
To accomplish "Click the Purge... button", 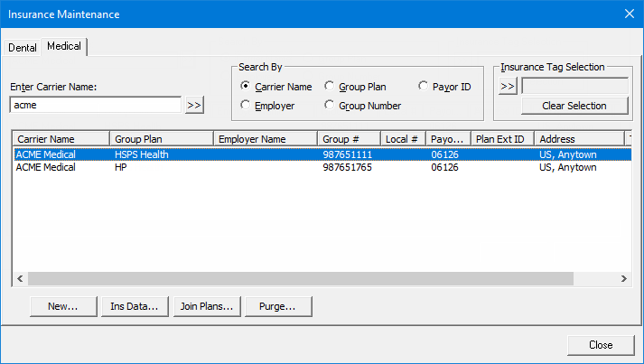I will (278, 306).
